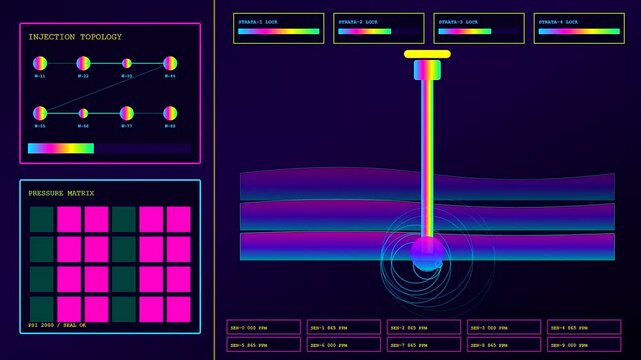
Task: Toggle bottom-row last magenta pressure cell
Action: [179, 309]
